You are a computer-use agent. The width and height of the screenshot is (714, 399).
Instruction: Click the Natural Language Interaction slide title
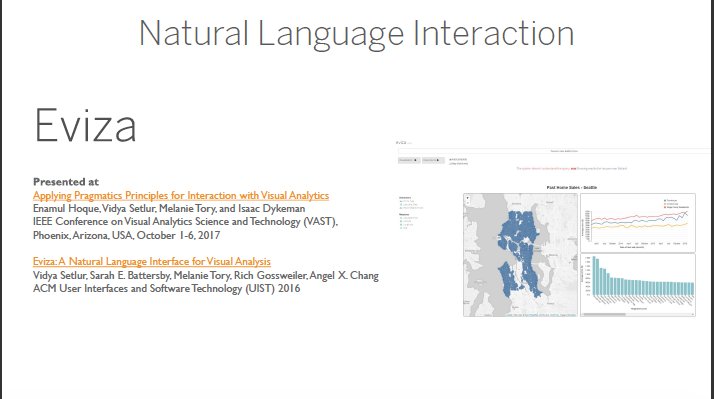point(357,34)
